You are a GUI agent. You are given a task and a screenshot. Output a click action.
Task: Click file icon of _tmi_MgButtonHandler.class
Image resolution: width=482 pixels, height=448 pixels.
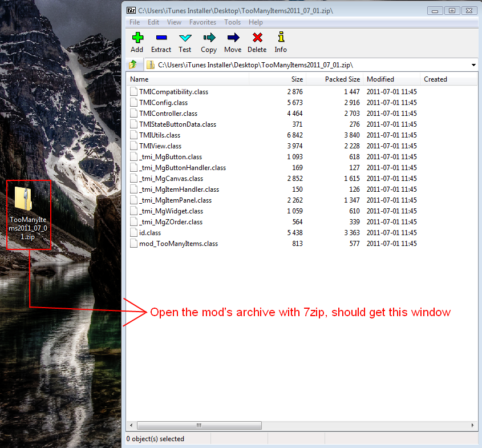tap(133, 168)
